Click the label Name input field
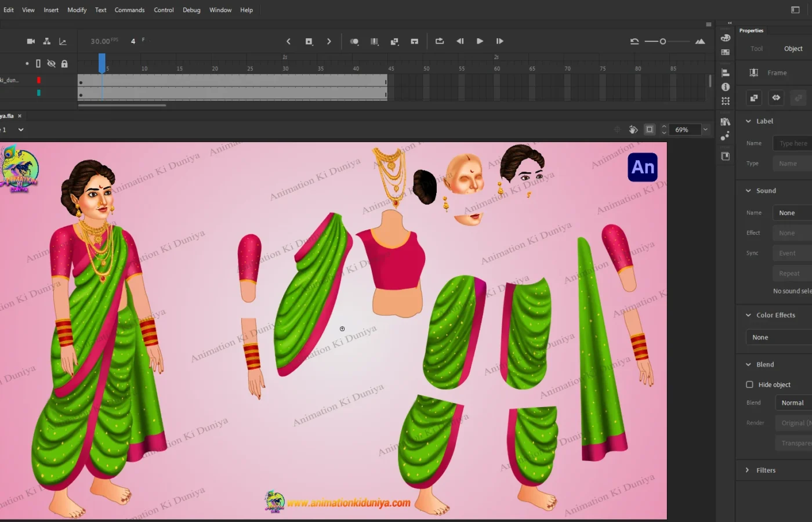 (x=792, y=143)
